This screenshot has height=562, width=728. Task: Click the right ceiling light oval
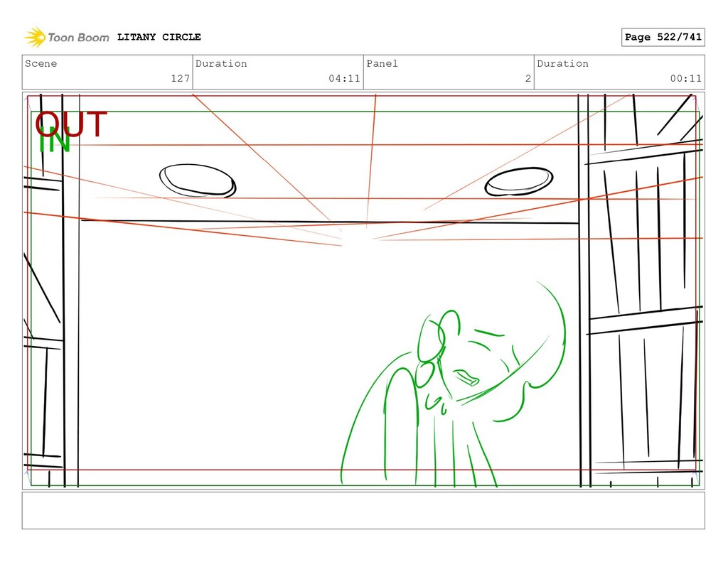[x=518, y=182]
